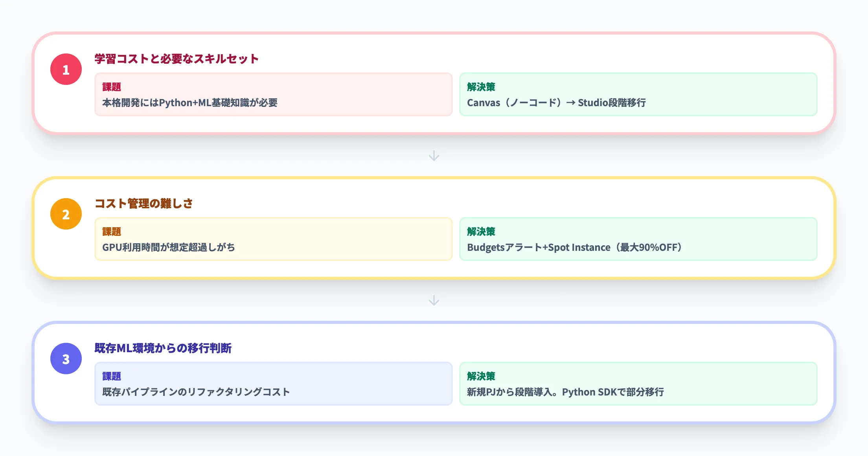Open the section titled 既存ML環境からの移行判断
The width and height of the screenshot is (868, 456).
pyautogui.click(x=164, y=348)
